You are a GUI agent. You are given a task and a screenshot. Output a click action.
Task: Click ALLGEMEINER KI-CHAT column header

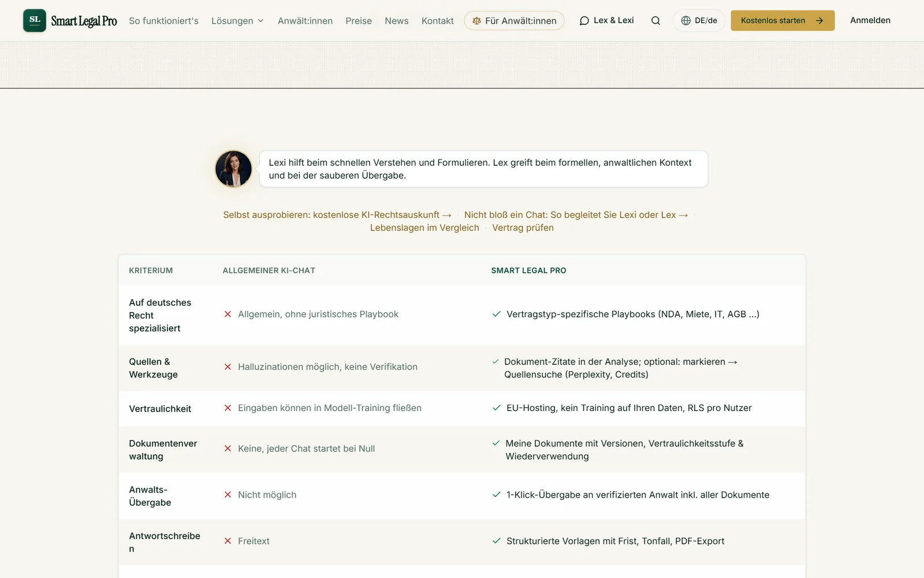point(269,271)
